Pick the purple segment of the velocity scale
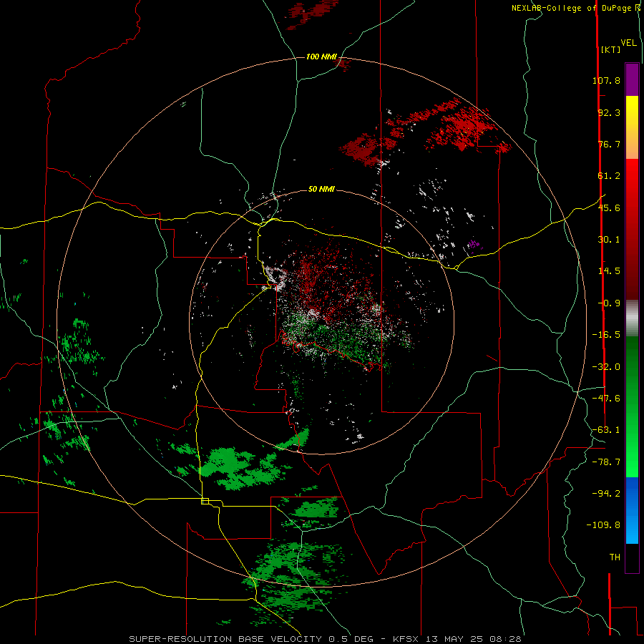This screenshot has height=644, width=644. pyautogui.click(x=632, y=79)
